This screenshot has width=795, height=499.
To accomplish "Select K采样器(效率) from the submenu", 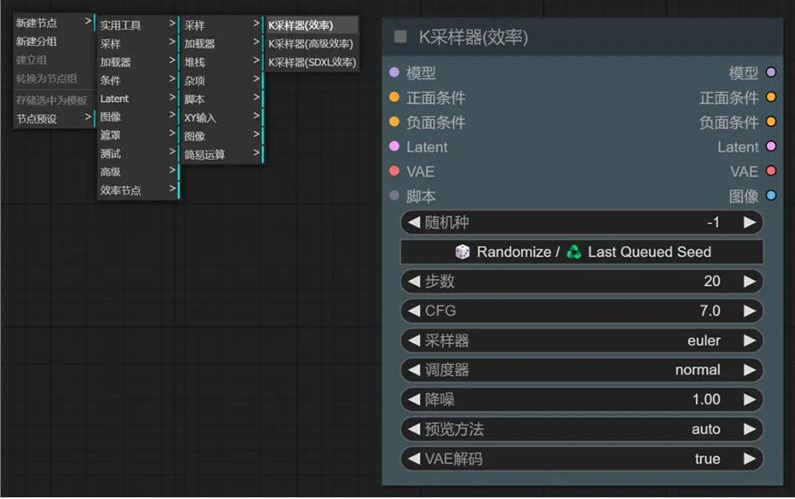I will point(312,25).
